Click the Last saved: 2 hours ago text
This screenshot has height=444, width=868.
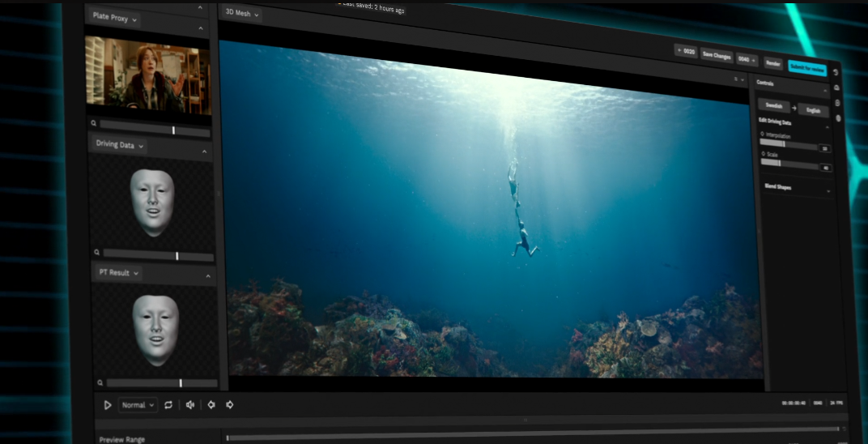pos(373,7)
